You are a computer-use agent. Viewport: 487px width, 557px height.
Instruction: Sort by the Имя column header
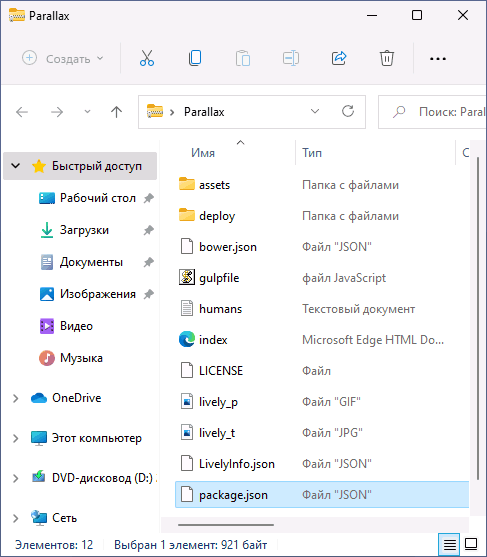[203, 153]
